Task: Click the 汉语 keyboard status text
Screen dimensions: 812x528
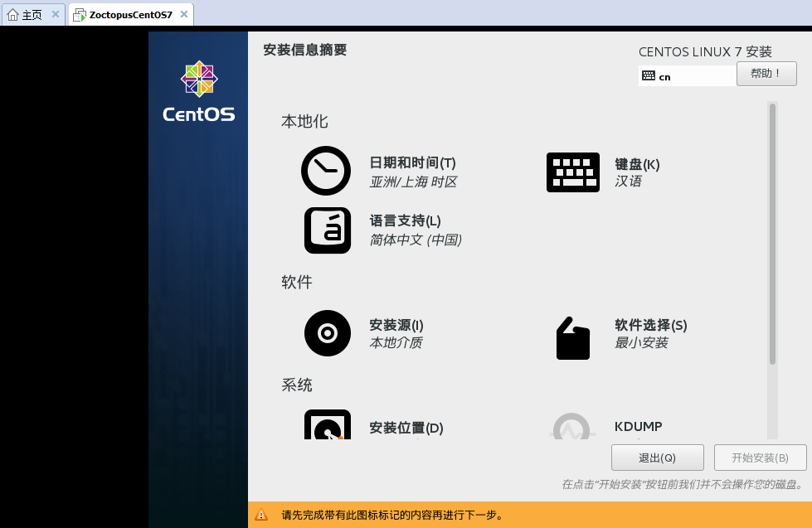Action: click(x=628, y=182)
